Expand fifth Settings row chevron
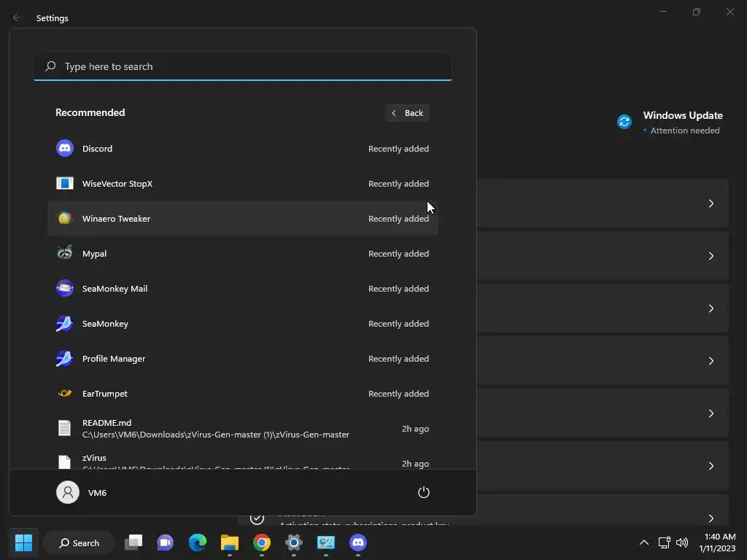This screenshot has height=560, width=747. click(711, 413)
